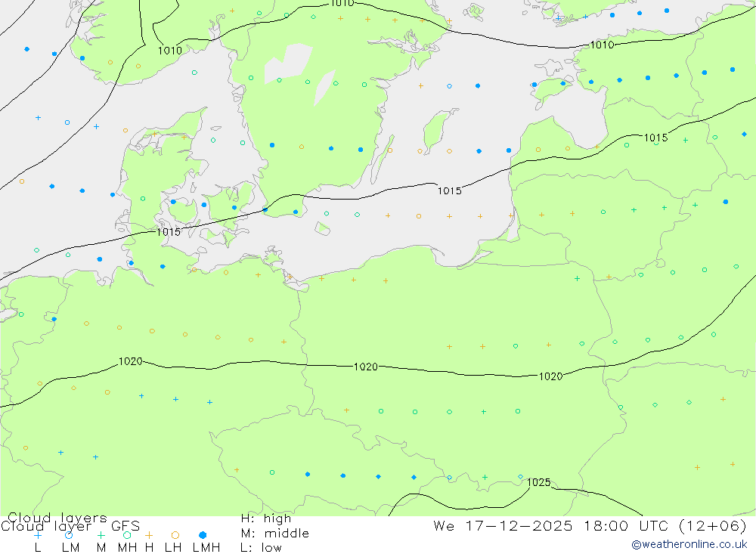Click the 1020 label at left side
The image size is (756, 554).
pos(130,361)
